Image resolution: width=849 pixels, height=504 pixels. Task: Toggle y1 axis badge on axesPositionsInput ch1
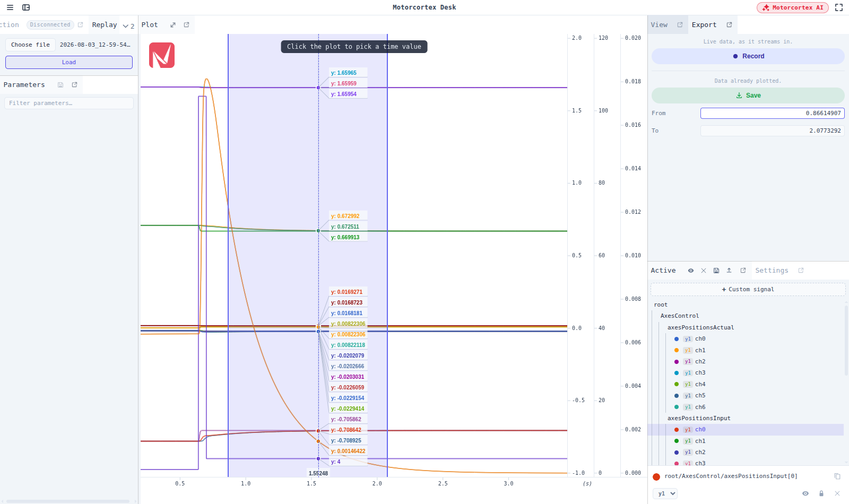pos(688,441)
